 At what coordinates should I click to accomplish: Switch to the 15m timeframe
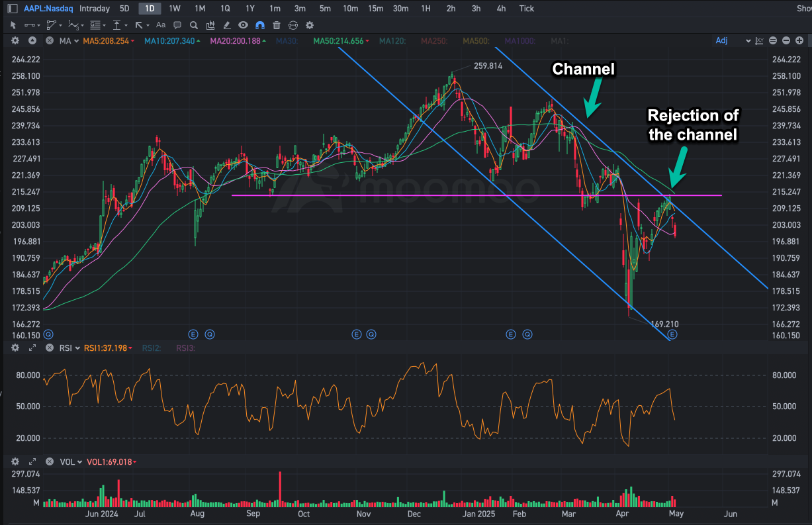click(375, 9)
